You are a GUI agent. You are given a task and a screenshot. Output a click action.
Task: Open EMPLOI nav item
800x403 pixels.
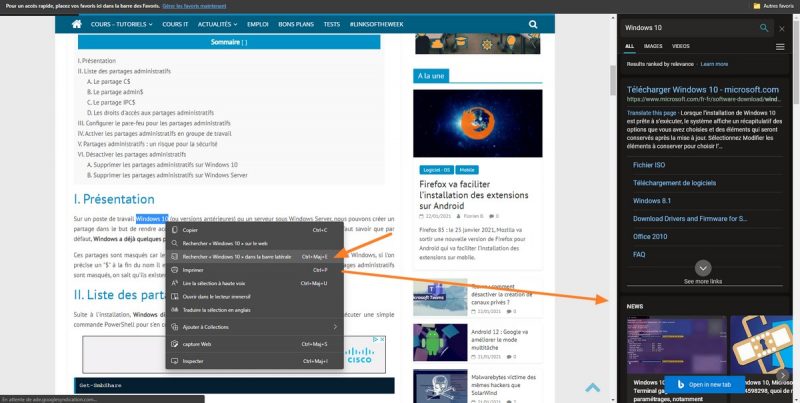pos(258,24)
